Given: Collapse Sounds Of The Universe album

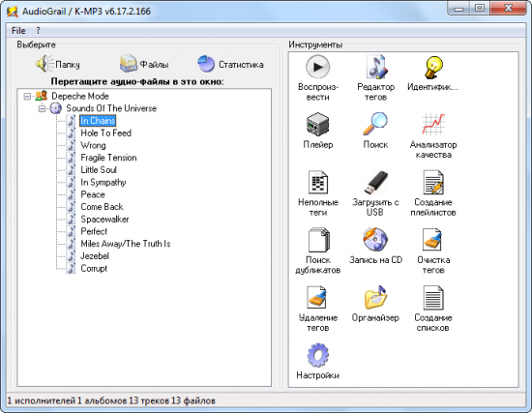Looking at the screenshot, I should 42,108.
